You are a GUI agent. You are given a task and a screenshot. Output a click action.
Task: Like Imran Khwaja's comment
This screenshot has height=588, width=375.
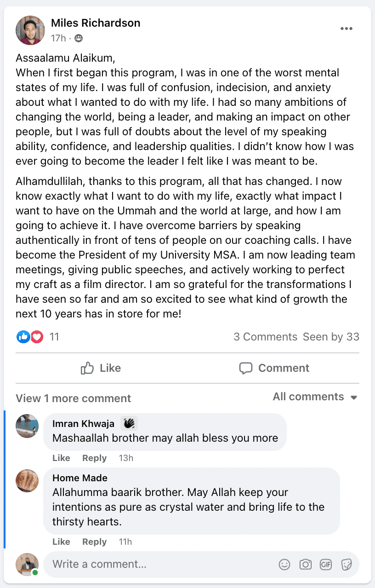coord(61,458)
